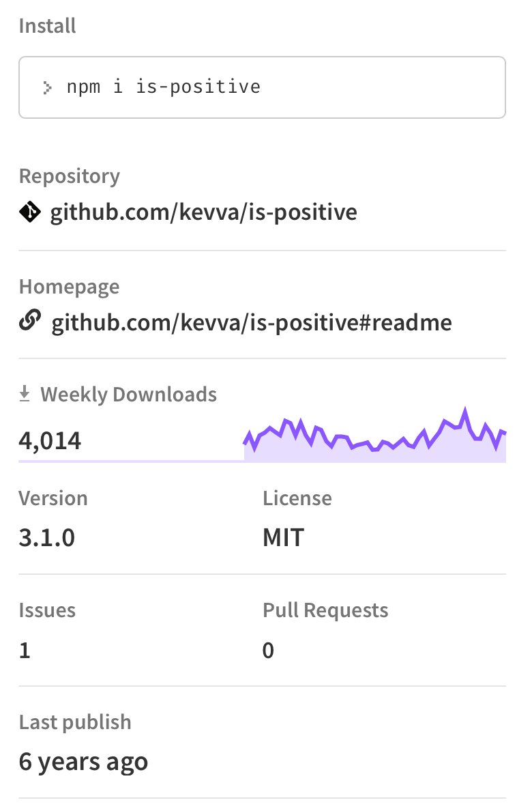Click the Repository heading label
This screenshot has width=532, height=811.
(x=69, y=176)
